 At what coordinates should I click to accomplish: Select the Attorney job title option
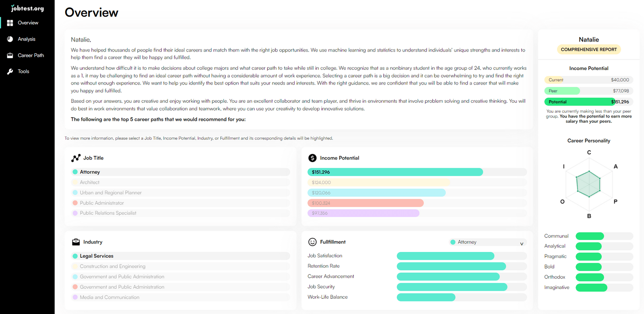[180, 172]
